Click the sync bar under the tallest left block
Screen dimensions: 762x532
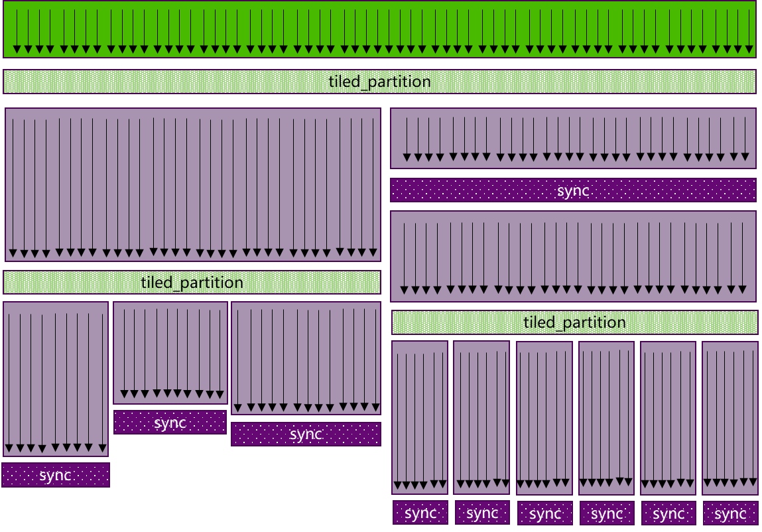point(56,475)
